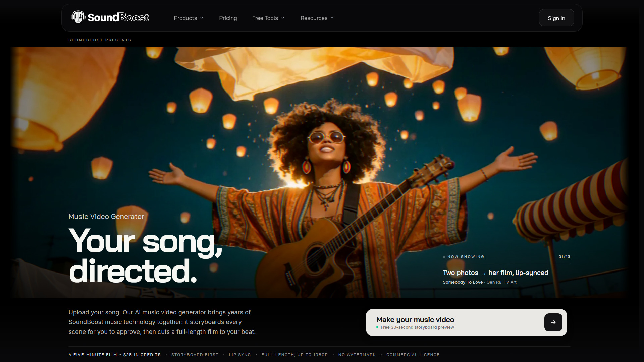Click the '01/13' slide counter
Image resolution: width=644 pixels, height=362 pixels.
[565, 257]
